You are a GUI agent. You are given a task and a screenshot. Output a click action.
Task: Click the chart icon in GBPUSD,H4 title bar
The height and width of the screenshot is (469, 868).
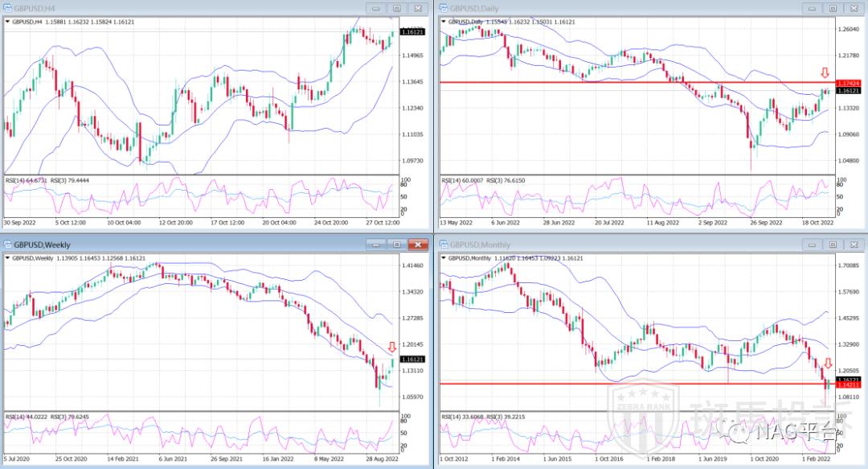click(7, 8)
